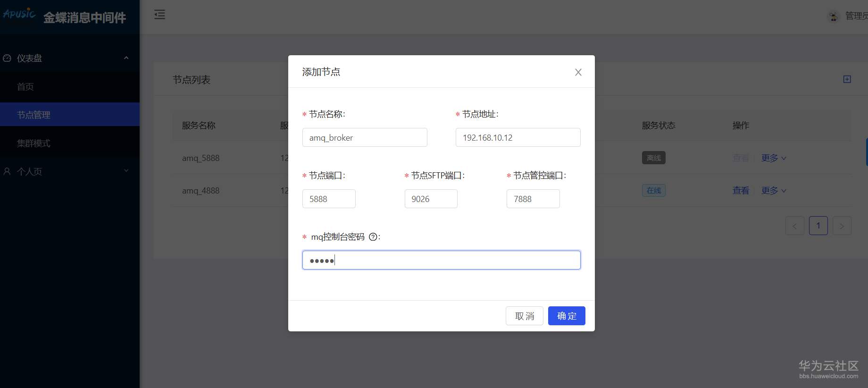The width and height of the screenshot is (868, 388).
Task: Click the mq控制台密码 help question icon
Action: coord(373,237)
